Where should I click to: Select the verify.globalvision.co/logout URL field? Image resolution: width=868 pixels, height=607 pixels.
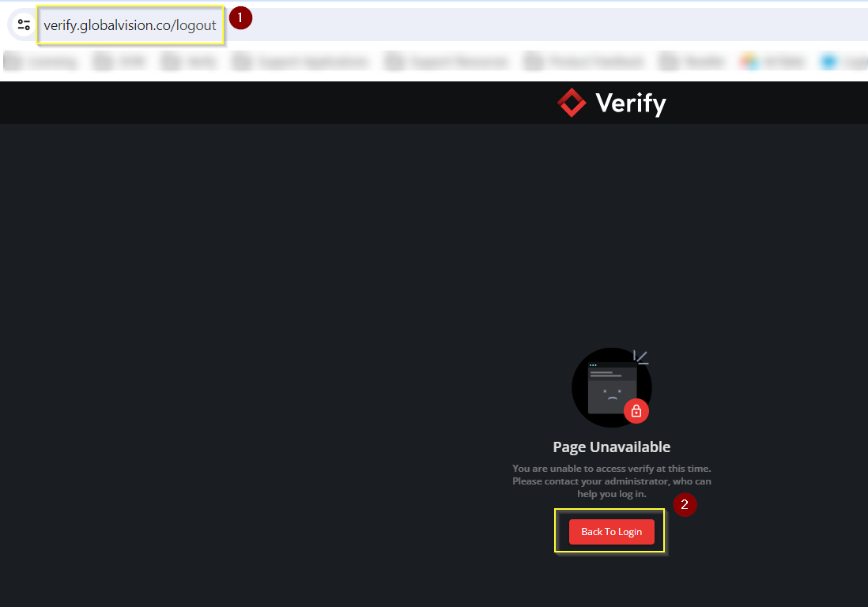(130, 25)
